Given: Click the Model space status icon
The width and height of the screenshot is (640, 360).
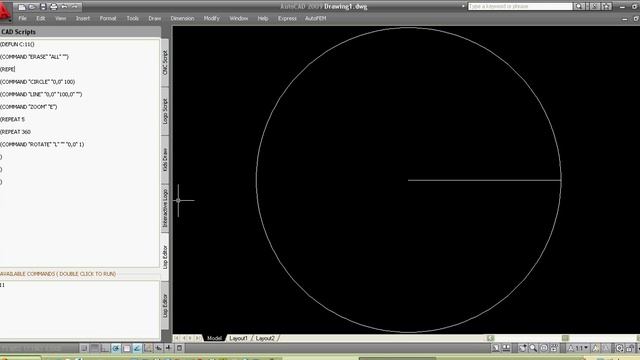Looking at the screenshot, I should point(495,348).
